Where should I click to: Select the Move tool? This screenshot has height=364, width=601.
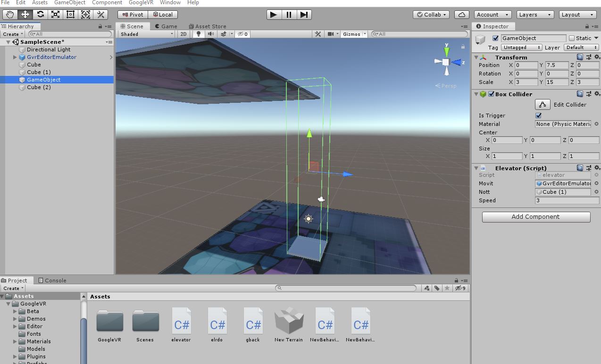[25, 14]
